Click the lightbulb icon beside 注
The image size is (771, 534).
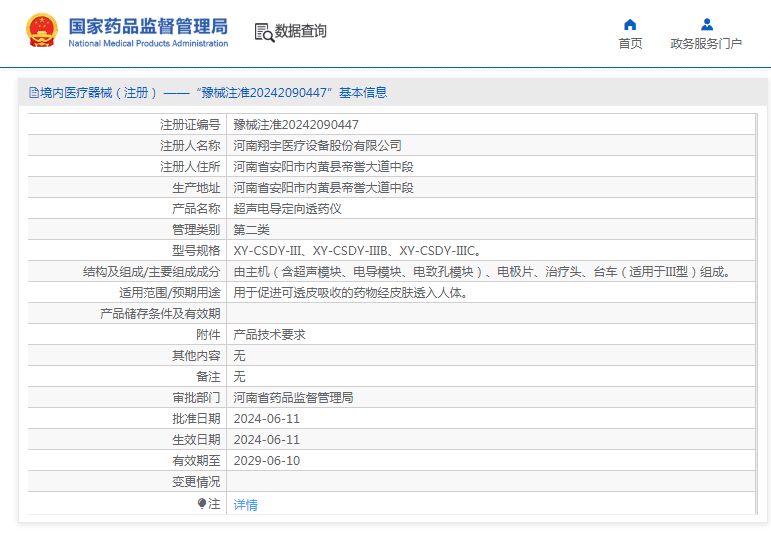pos(202,503)
